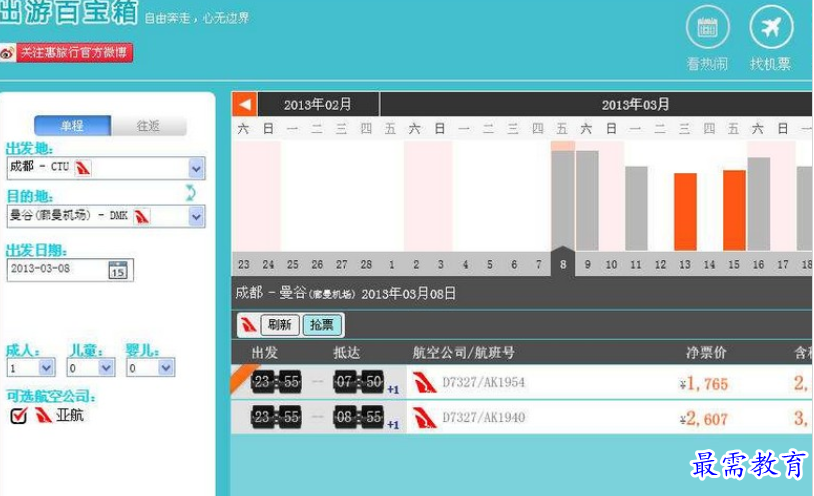Image resolution: width=814 pixels, height=496 pixels.
Task: Click the 刷新 refresh button
Action: (280, 325)
